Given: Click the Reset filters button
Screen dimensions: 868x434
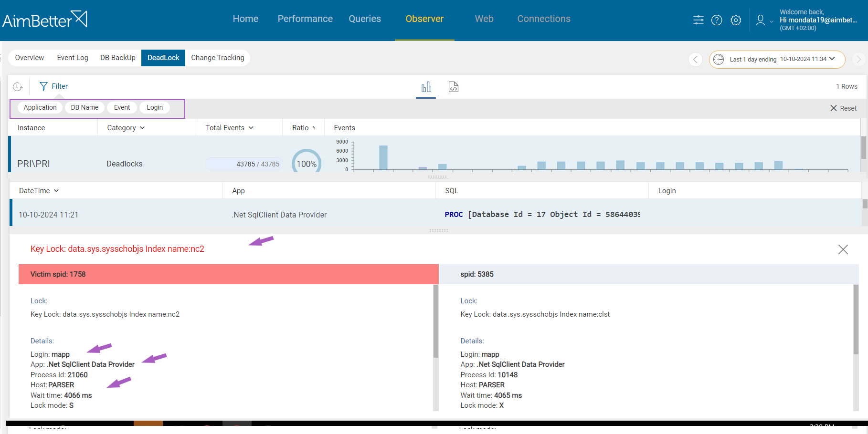Looking at the screenshot, I should click(x=843, y=108).
